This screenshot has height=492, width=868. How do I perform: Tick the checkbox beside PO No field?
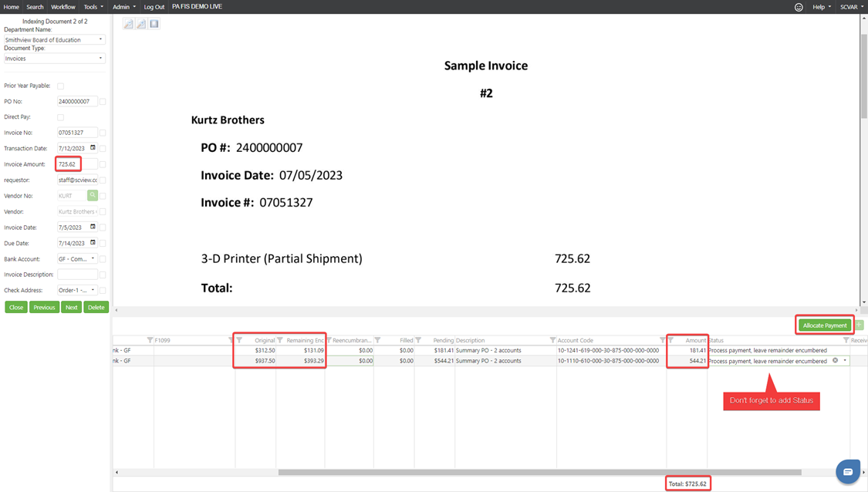pyautogui.click(x=103, y=102)
